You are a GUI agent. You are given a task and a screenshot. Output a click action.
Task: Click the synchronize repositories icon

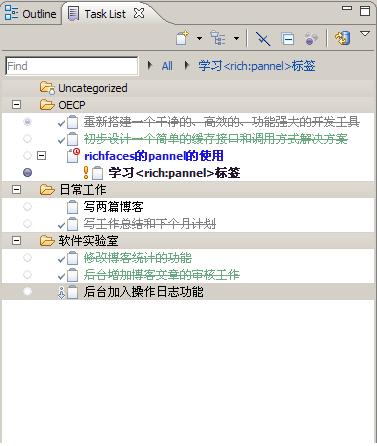(343, 38)
